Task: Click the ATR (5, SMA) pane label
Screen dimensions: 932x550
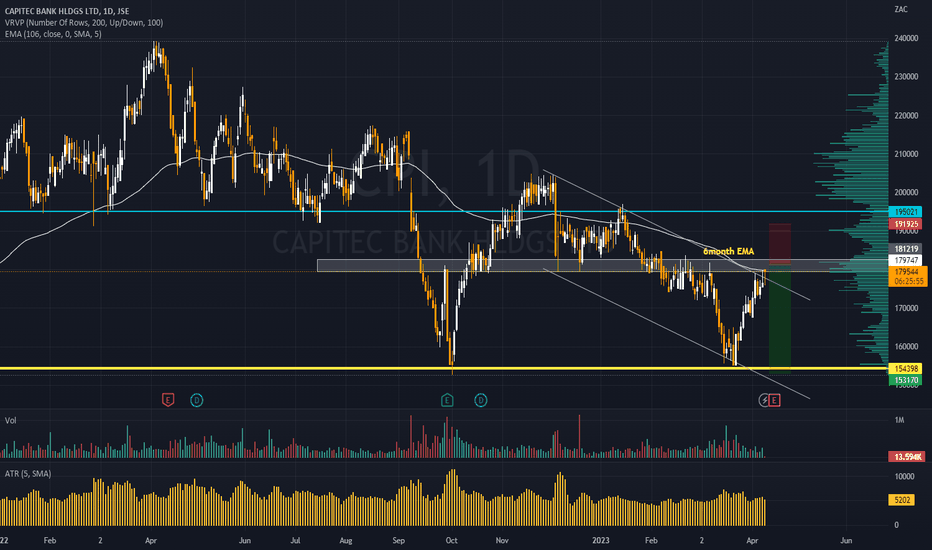Action: coord(28,474)
